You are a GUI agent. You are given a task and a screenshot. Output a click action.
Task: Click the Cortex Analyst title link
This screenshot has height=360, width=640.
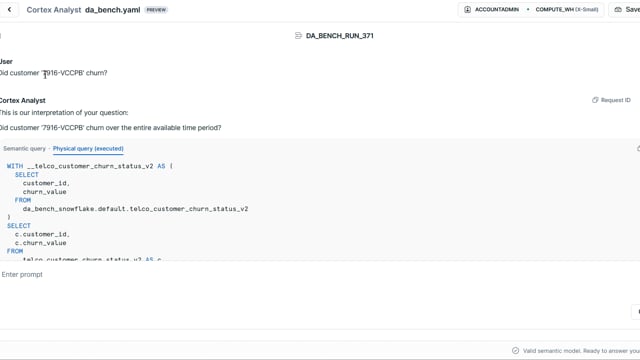(54, 10)
